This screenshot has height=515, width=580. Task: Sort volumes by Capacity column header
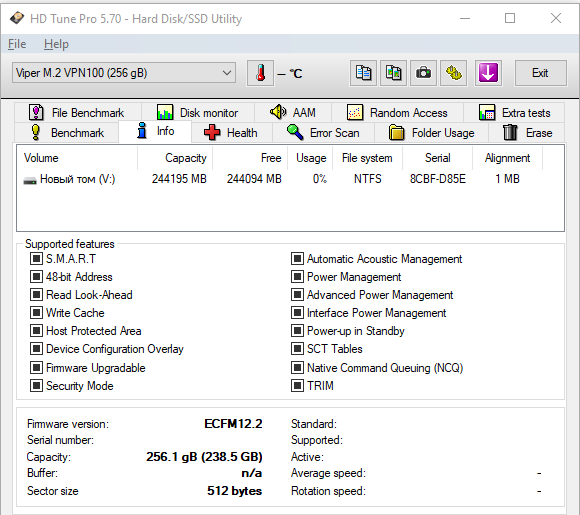(x=175, y=158)
